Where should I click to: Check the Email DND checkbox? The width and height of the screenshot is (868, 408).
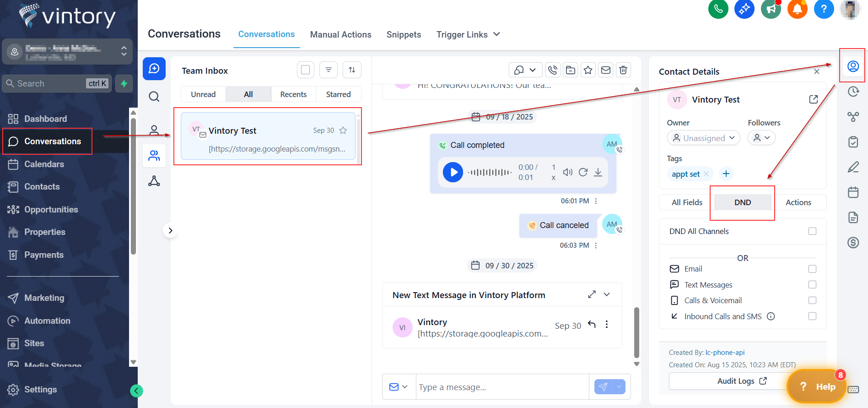(x=812, y=269)
